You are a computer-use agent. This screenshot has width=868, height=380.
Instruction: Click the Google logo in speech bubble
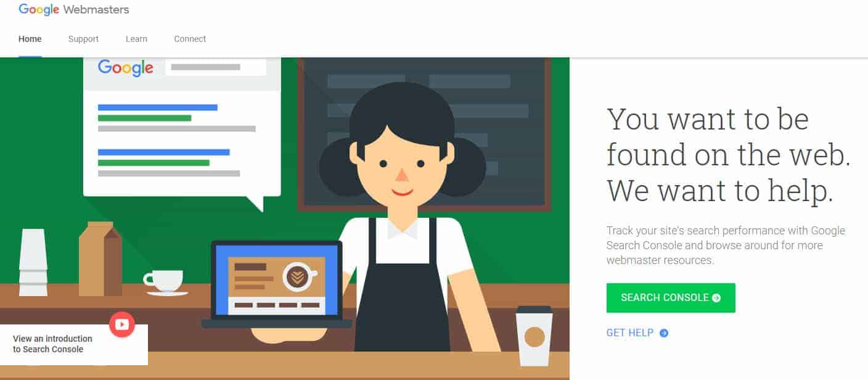coord(126,68)
